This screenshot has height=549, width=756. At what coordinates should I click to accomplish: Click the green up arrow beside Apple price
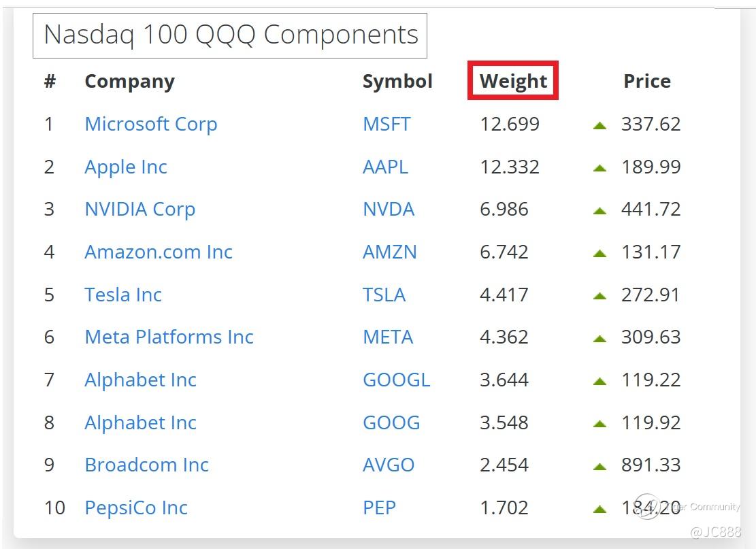(599, 168)
